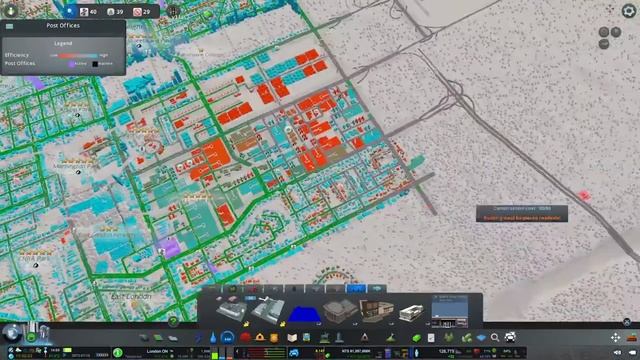Open the healthcare red icon menu
640x360 pixels.
coord(245,338)
